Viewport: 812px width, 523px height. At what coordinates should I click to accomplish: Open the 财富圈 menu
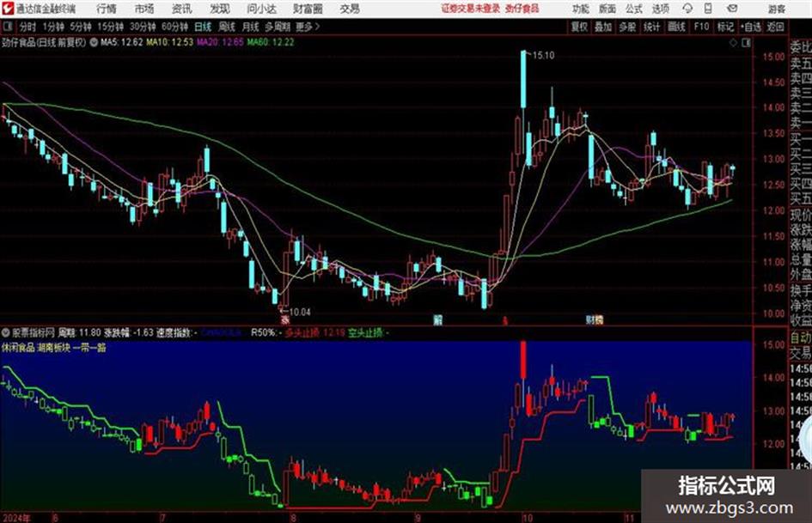pos(308,9)
